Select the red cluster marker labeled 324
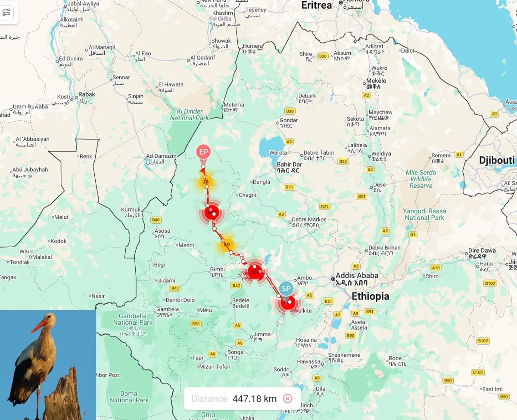517x420 pixels. [255, 272]
